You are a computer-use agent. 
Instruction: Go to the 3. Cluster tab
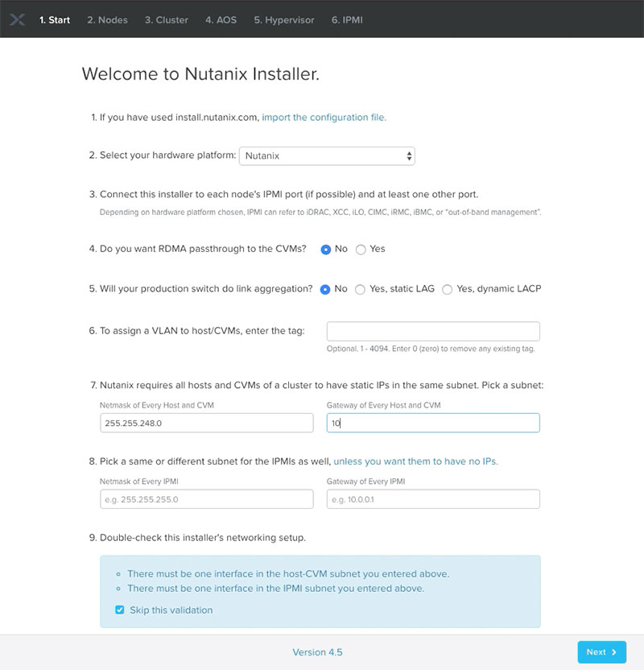pos(168,19)
